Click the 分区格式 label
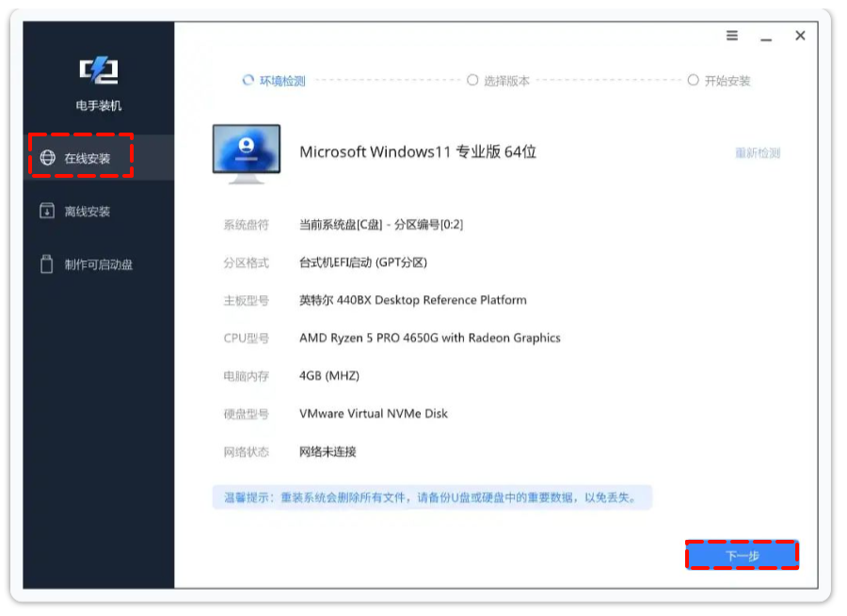 tap(247, 262)
